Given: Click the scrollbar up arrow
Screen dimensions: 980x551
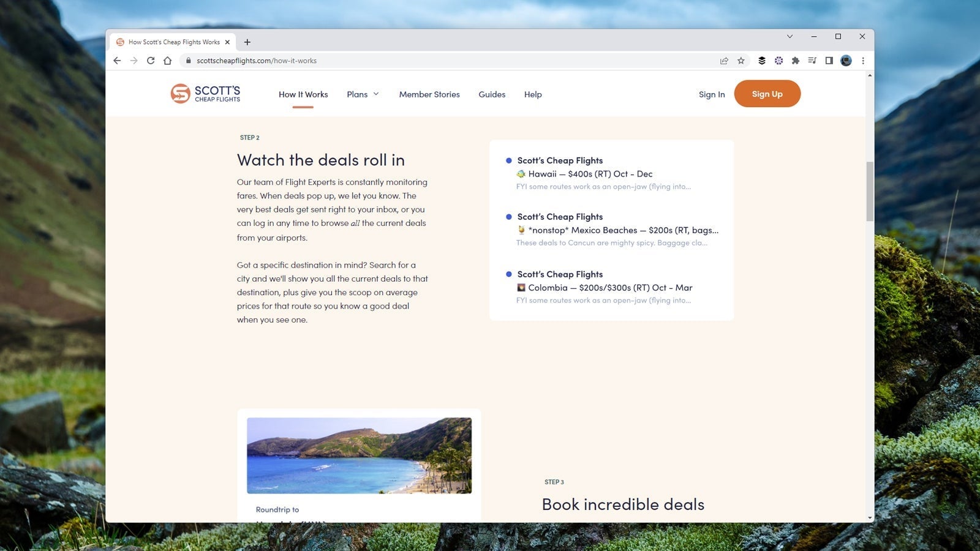Looking at the screenshot, I should [870, 75].
